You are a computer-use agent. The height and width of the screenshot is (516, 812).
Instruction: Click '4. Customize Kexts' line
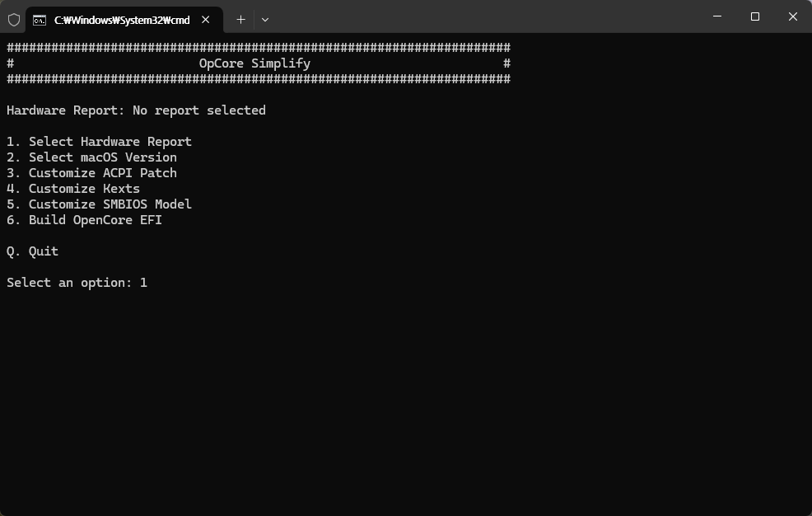[73, 189]
